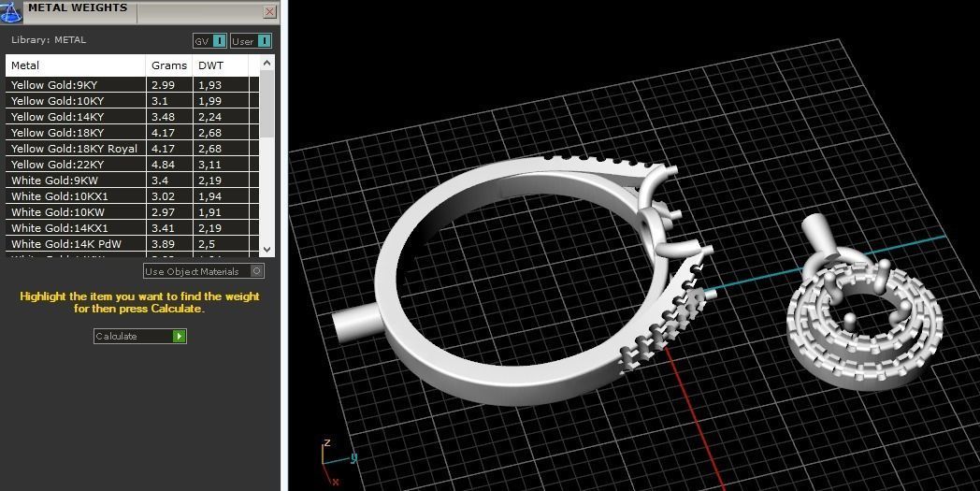Select the White Gold:14KX1 row
Screen dimensions: 980x491
[132, 228]
